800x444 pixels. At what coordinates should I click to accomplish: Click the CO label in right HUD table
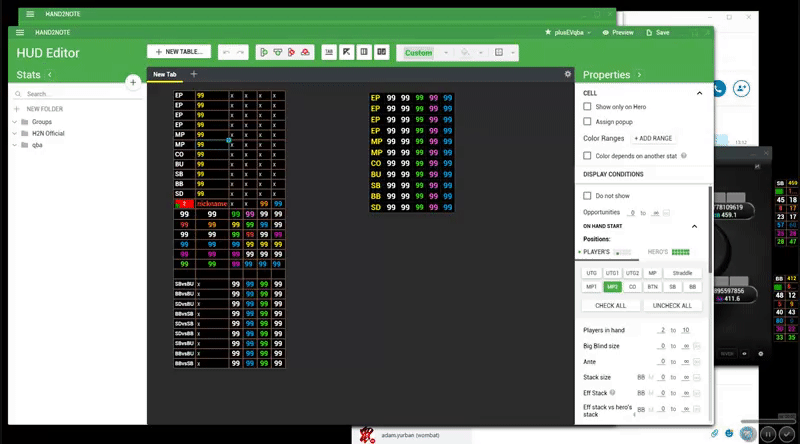click(x=376, y=163)
